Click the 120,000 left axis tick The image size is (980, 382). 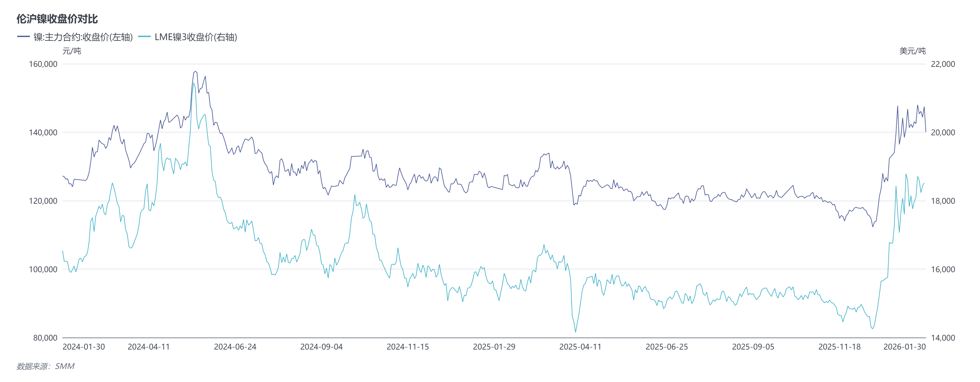[43, 201]
